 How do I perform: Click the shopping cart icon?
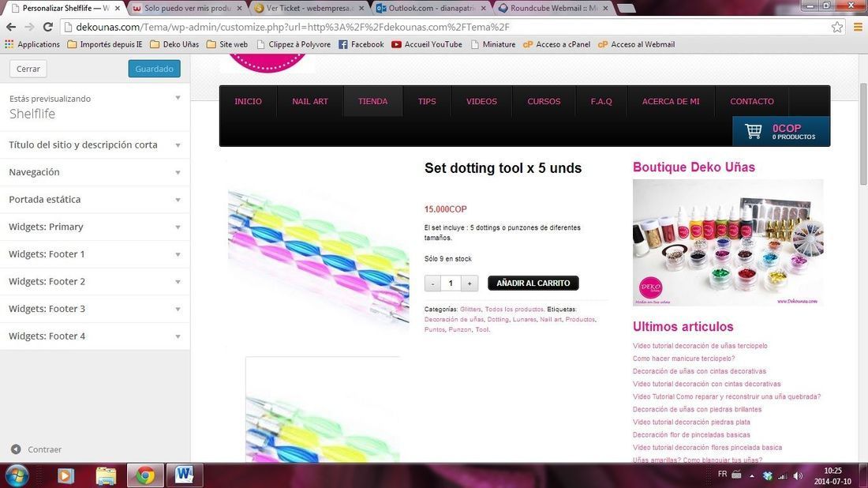coord(753,131)
